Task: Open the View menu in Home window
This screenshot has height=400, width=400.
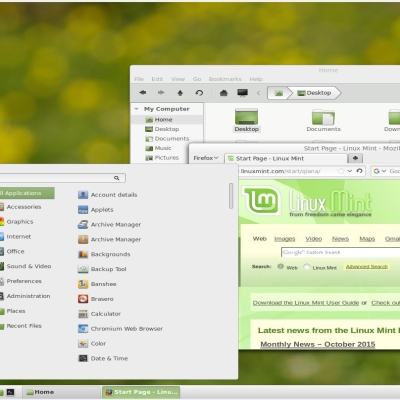Action: 178,79
